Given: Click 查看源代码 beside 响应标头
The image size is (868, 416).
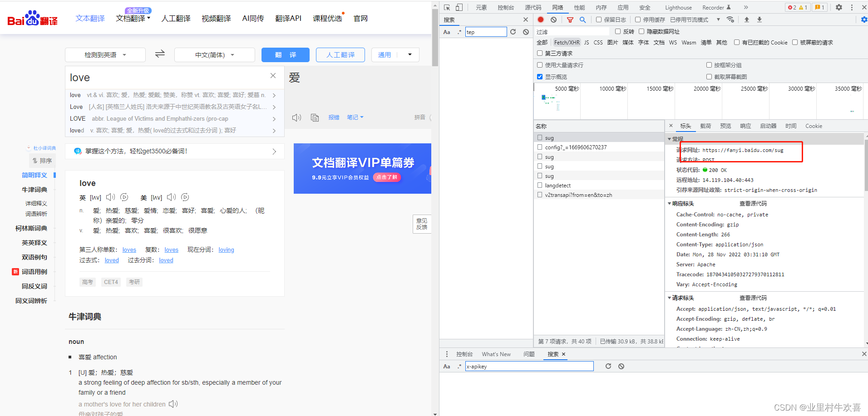Looking at the screenshot, I should (753, 203).
